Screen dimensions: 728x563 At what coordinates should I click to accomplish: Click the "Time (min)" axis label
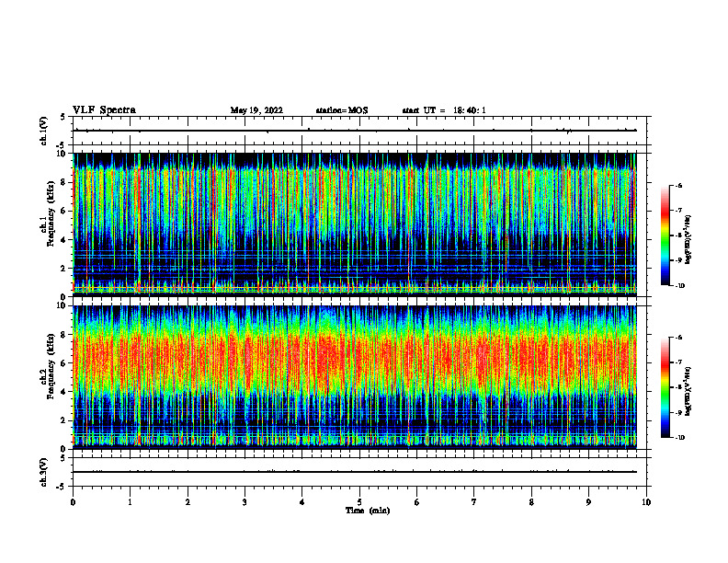pos(368,511)
